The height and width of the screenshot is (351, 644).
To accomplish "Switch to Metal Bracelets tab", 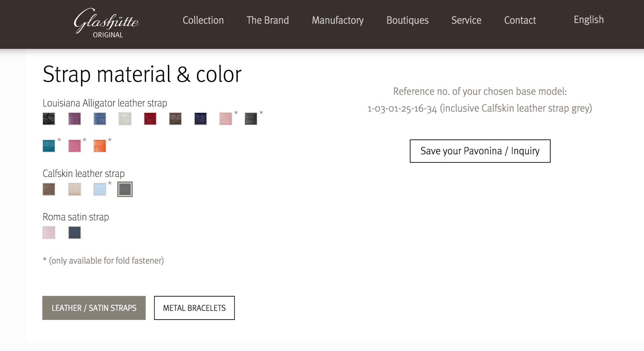I will click(x=194, y=308).
